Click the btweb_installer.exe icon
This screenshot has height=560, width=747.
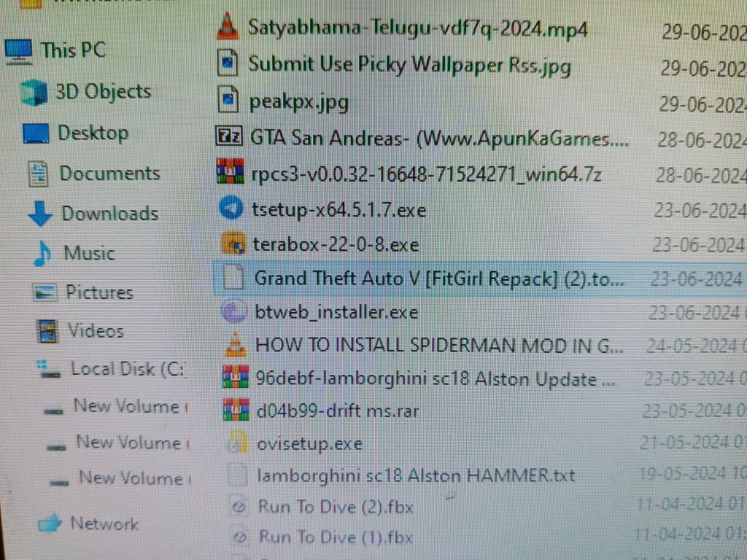(x=234, y=311)
